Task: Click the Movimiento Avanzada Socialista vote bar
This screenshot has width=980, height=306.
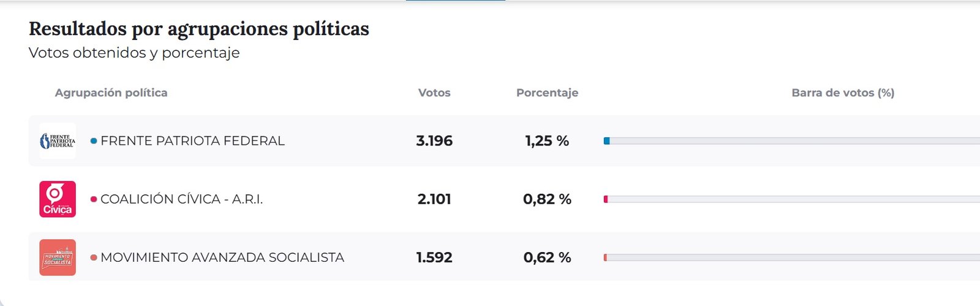Action: click(x=791, y=258)
